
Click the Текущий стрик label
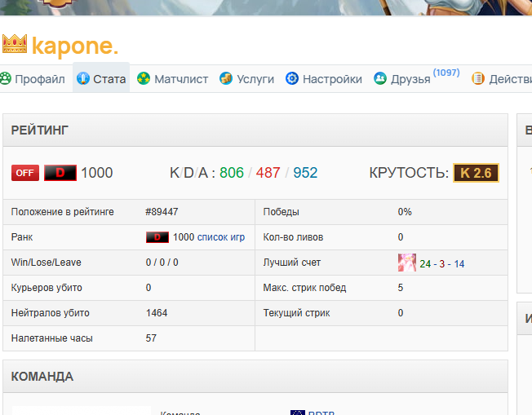pyautogui.click(x=296, y=313)
